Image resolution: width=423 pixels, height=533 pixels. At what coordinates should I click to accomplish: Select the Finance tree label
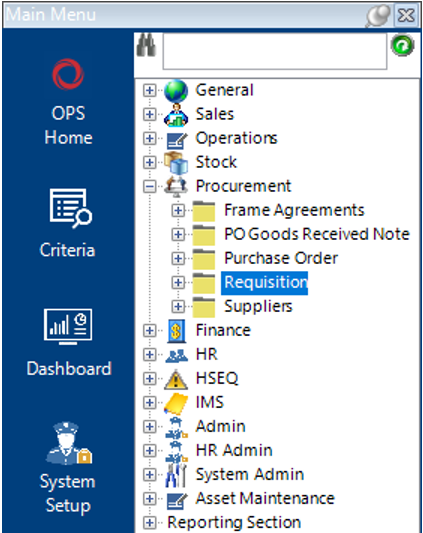coord(223,330)
